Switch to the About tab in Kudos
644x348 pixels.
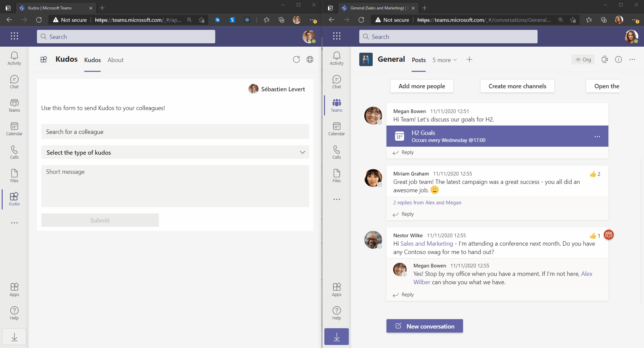tap(115, 60)
